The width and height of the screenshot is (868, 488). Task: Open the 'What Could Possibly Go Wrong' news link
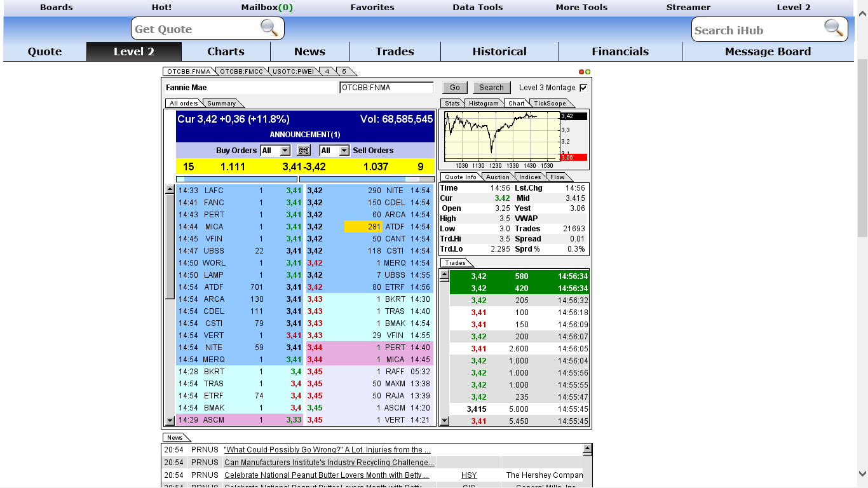point(327,450)
